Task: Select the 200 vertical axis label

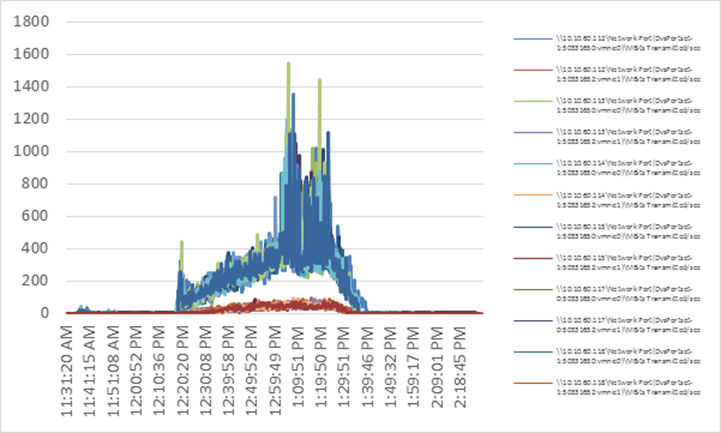Action: click(35, 281)
